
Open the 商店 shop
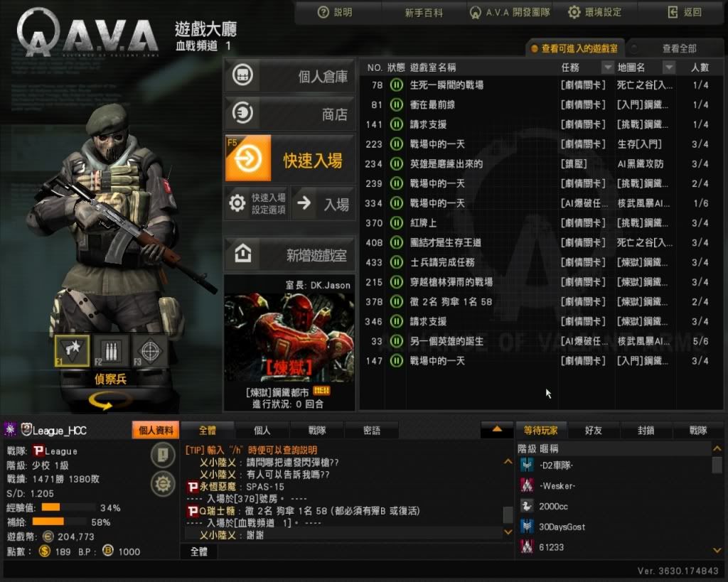click(x=290, y=113)
